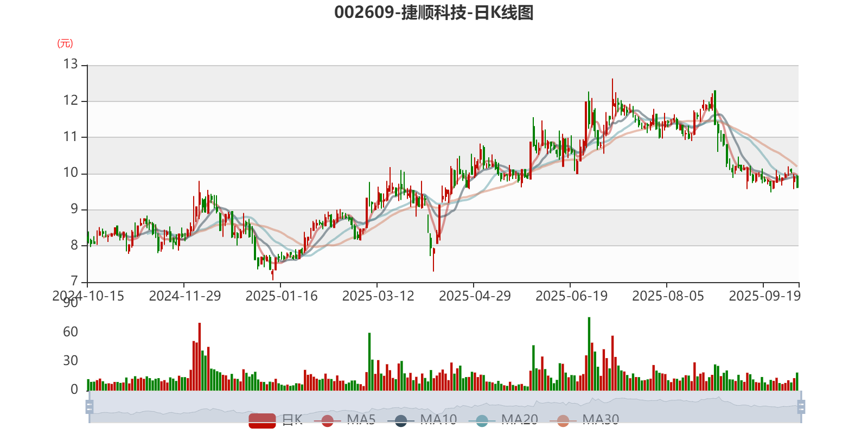Toggle the 日K series in the legend
Viewport: 868px width, 434px height.
(x=275, y=420)
